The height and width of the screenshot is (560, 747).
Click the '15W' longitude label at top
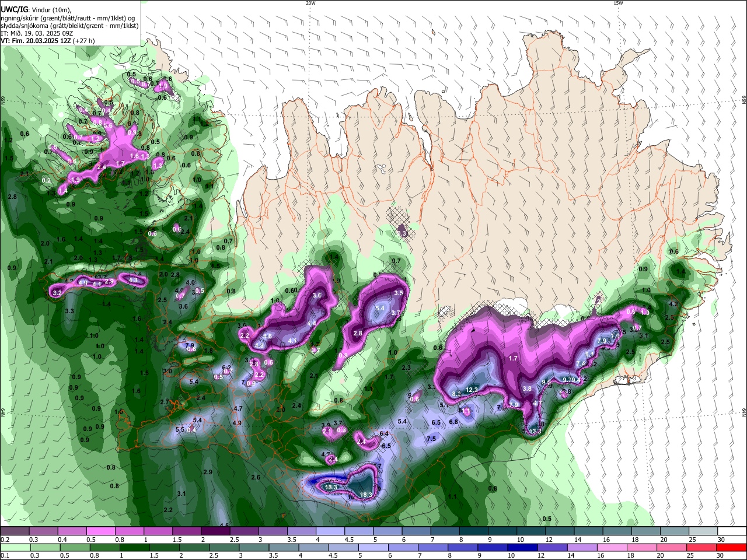pyautogui.click(x=618, y=3)
